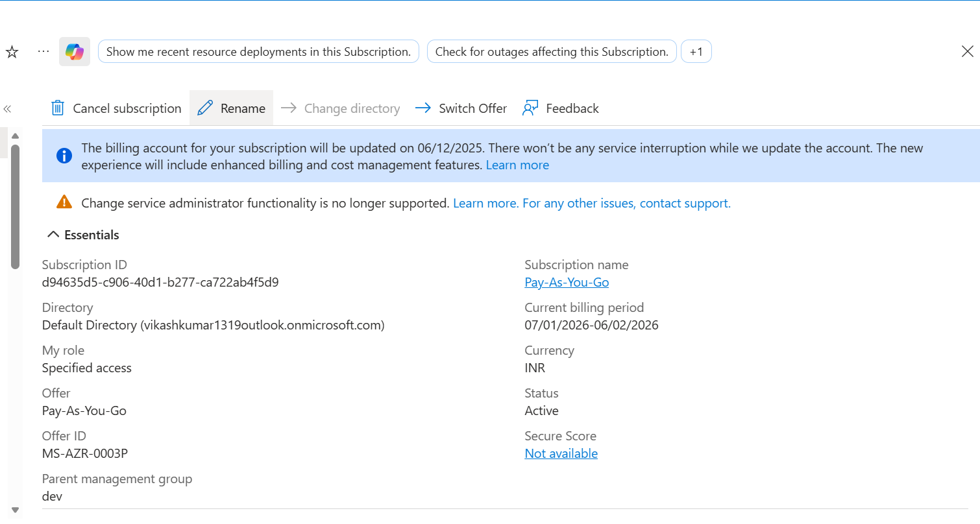This screenshot has width=980, height=524.
Task: Click the trash icon next to Cancel subscription
Action: click(x=57, y=108)
